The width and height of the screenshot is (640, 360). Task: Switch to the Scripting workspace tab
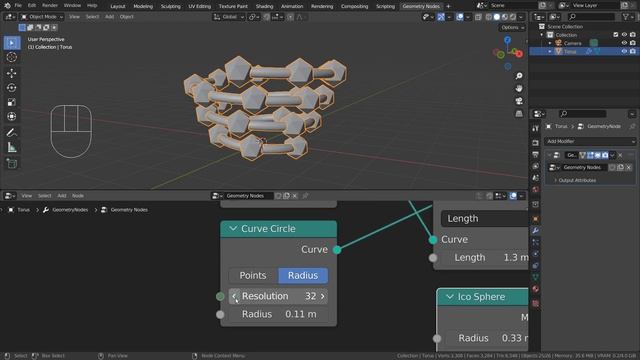pyautogui.click(x=385, y=6)
